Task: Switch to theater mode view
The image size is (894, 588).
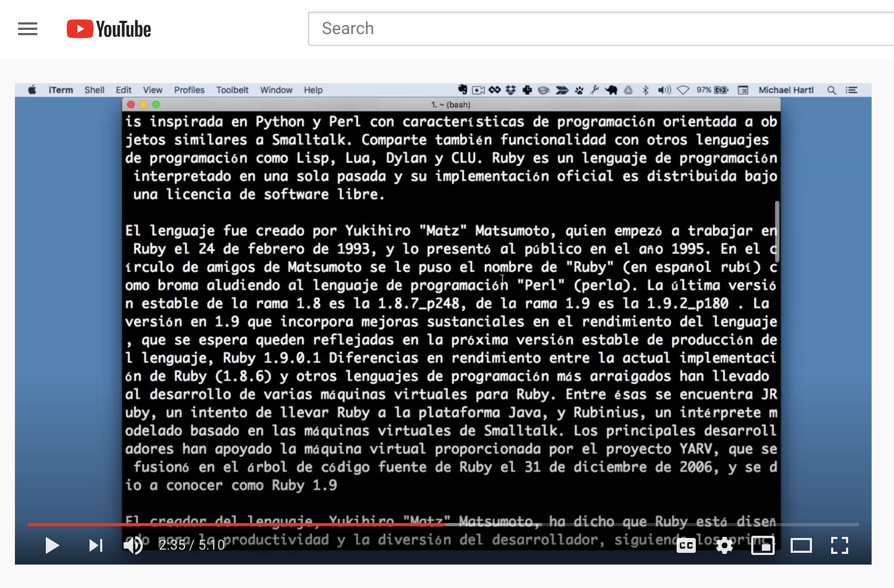Action: coord(801,545)
